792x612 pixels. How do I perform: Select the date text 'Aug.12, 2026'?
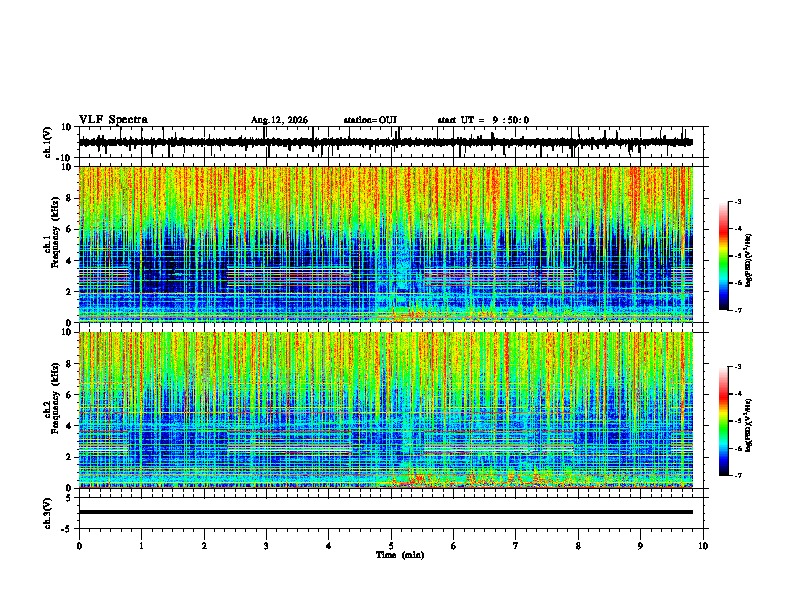pos(279,120)
